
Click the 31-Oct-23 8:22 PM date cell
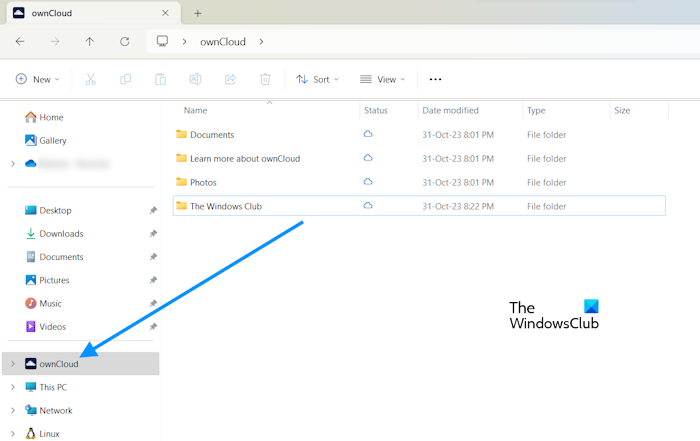coord(458,206)
